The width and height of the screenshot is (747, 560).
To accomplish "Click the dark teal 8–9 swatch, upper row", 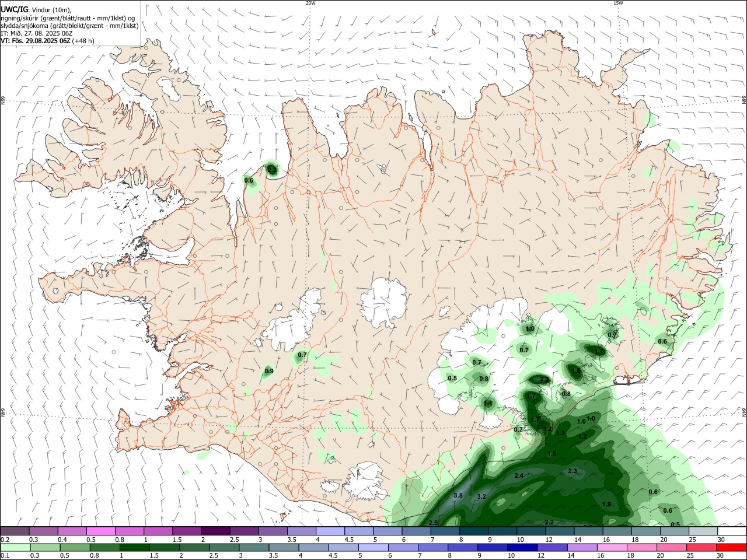I will pos(473,531).
